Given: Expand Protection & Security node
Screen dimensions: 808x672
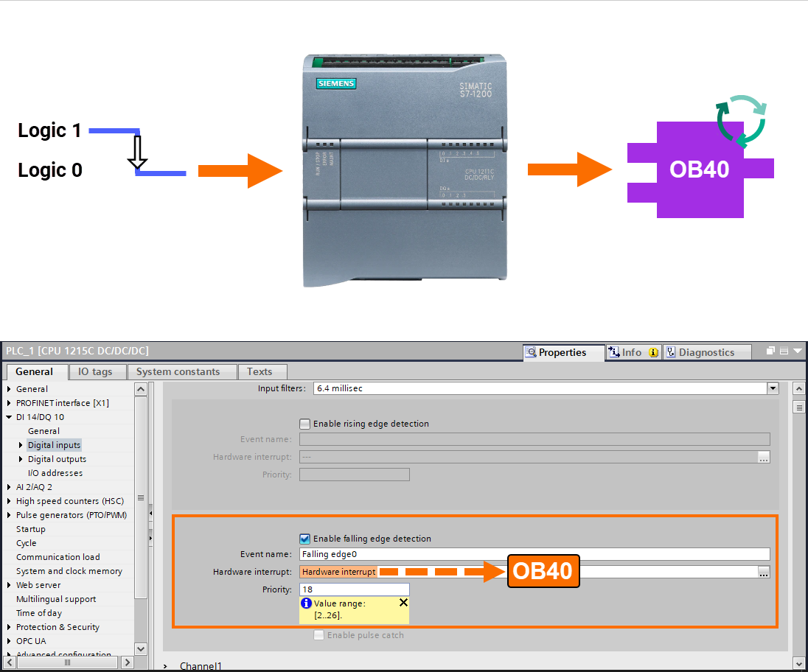Looking at the screenshot, I should coord(10,627).
